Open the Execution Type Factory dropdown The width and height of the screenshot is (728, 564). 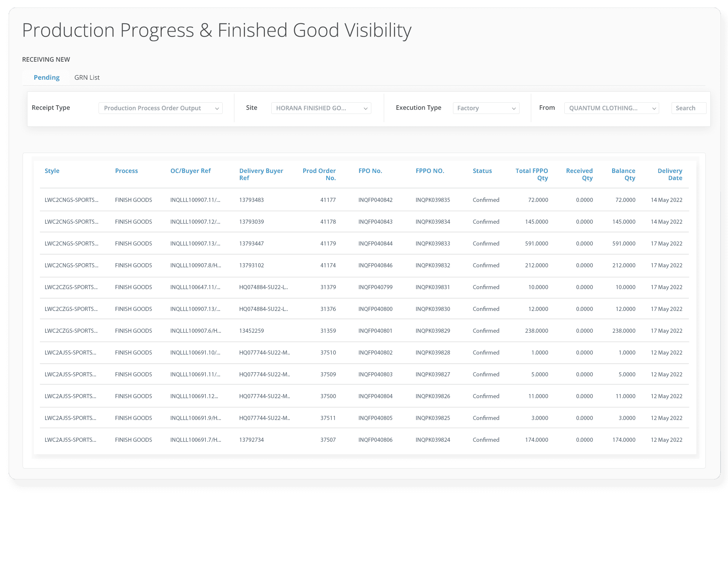click(486, 108)
